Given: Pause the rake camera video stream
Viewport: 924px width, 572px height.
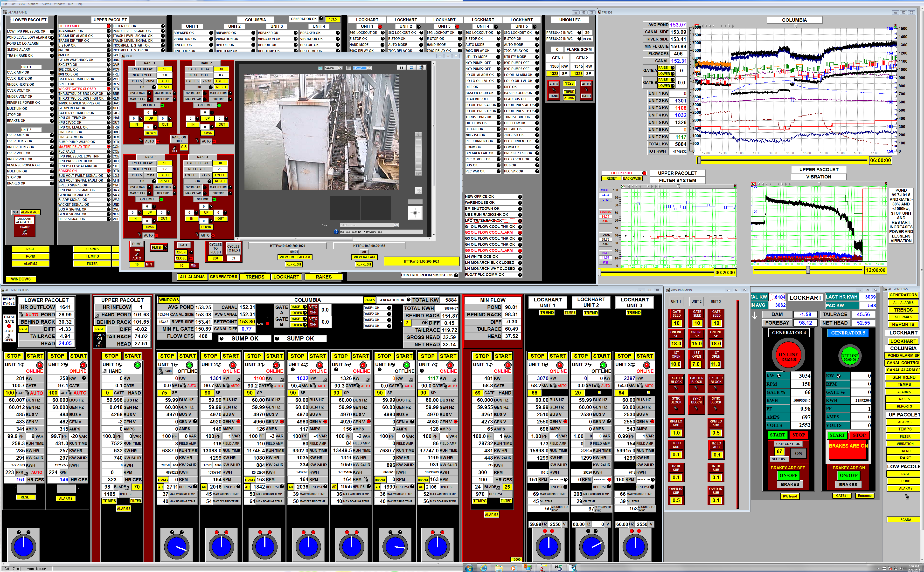Looking at the screenshot, I should [401, 68].
